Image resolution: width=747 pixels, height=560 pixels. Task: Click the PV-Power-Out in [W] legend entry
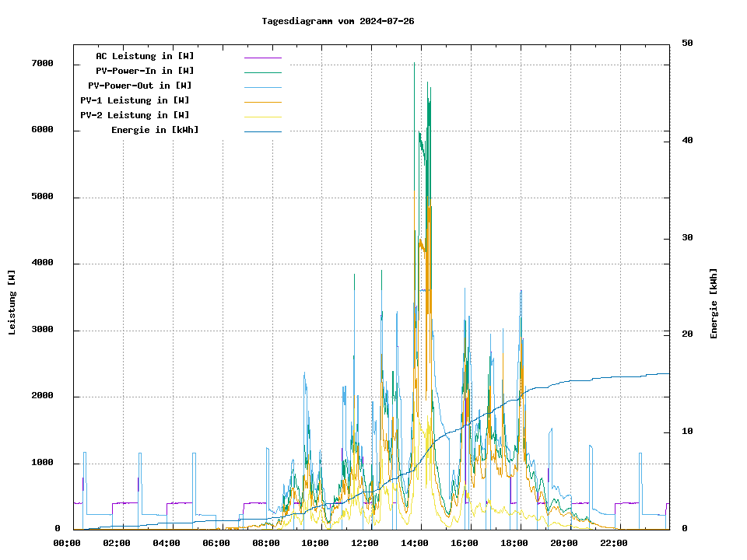[x=140, y=86]
